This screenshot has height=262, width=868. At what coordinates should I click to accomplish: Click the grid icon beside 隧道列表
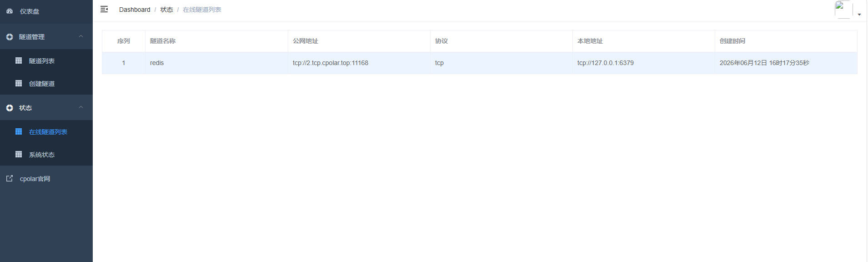tap(19, 60)
